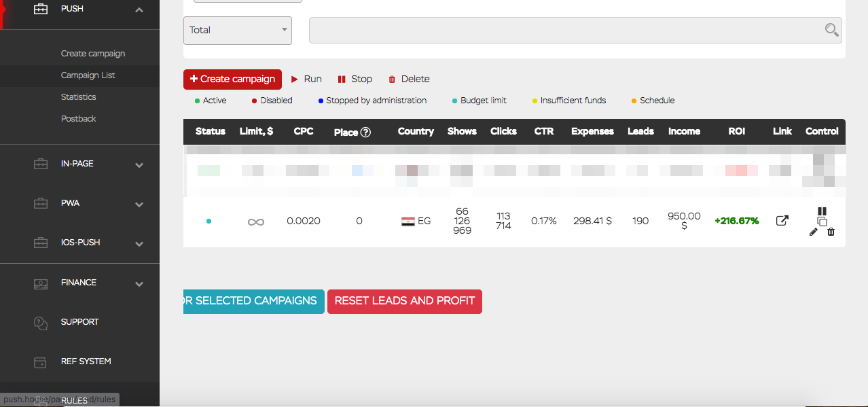Screen dimensions: 868x407
Task: Open Statistics in the PUSH submenu
Action: [79, 97]
